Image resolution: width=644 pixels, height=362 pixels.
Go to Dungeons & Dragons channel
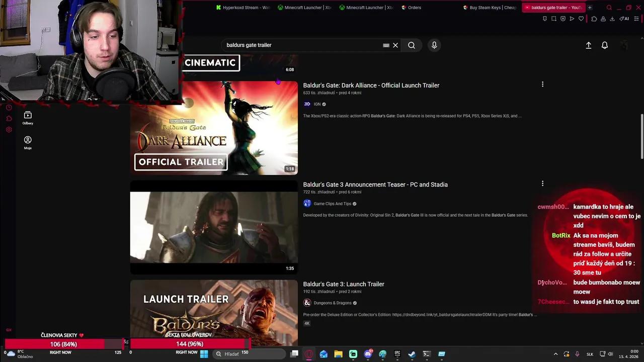tap(332, 303)
